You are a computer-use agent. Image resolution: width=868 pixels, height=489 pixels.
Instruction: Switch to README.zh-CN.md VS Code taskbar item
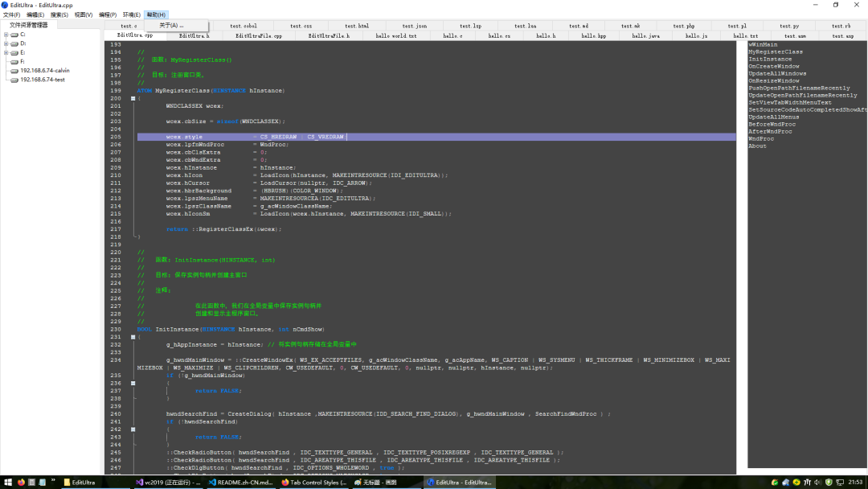point(241,483)
